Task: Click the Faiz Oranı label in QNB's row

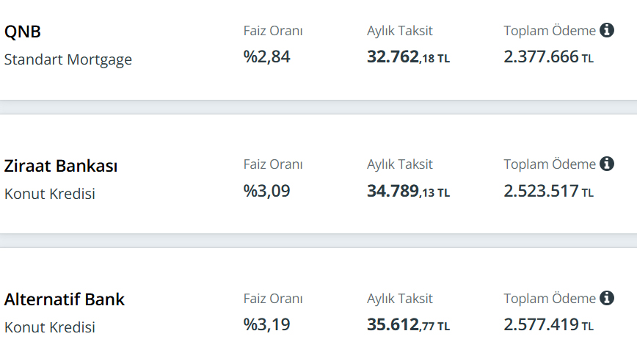Action: pos(273,31)
